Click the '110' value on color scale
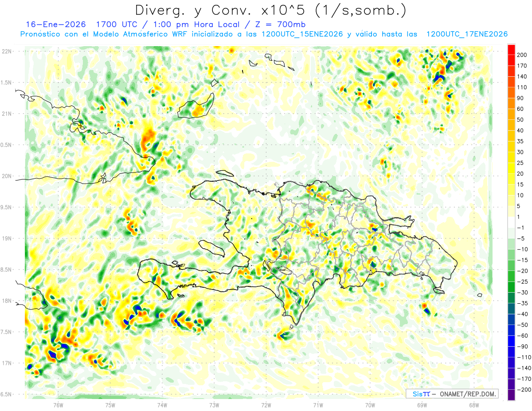Screen dimensions: 532x411 pos(522,87)
